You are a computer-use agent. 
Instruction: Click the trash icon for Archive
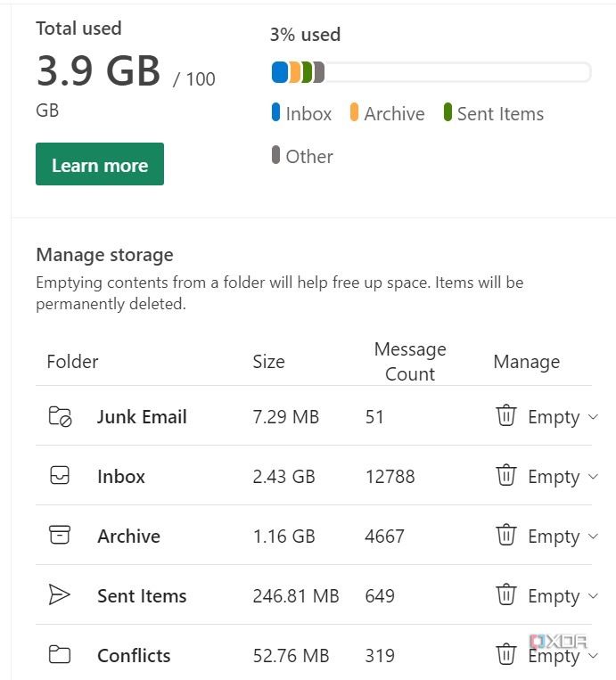(x=506, y=535)
